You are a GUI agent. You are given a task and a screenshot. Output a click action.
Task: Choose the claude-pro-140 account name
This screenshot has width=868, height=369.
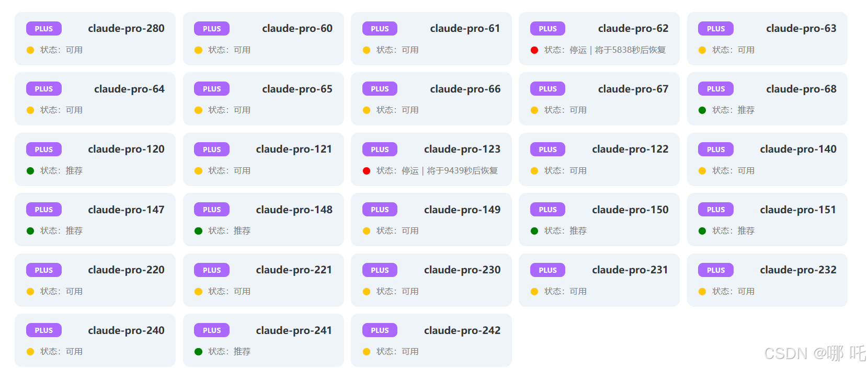coord(798,149)
